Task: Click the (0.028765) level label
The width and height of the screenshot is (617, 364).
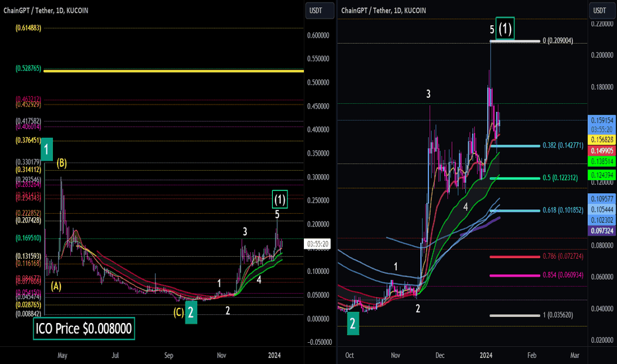Action: (28, 305)
